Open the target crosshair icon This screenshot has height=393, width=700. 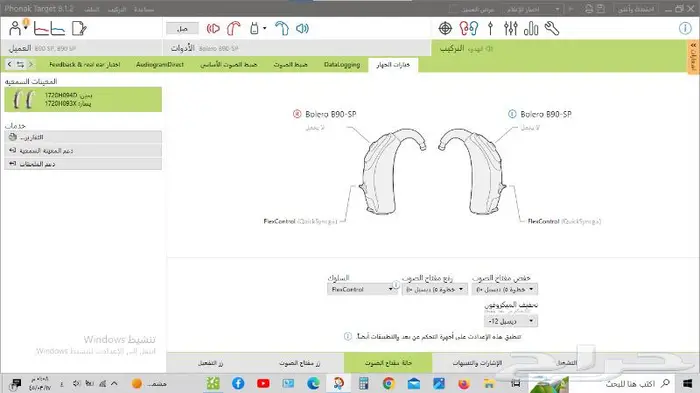[x=445, y=29]
